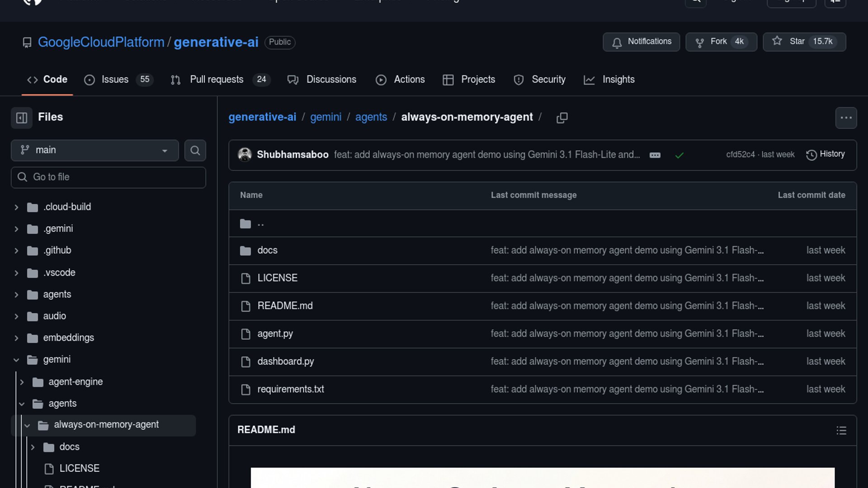The image size is (868, 488).
Task: Open the Insights tab
Action: pyautogui.click(x=618, y=80)
